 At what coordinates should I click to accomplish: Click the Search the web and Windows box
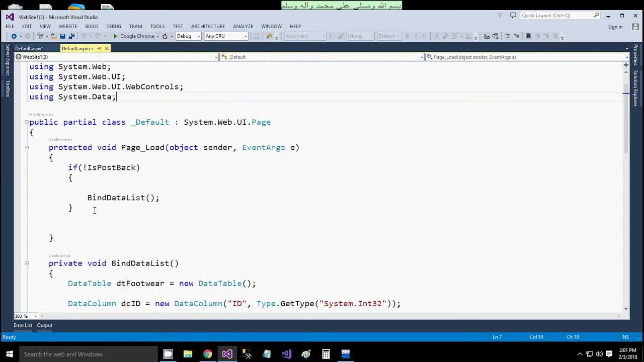click(88, 354)
